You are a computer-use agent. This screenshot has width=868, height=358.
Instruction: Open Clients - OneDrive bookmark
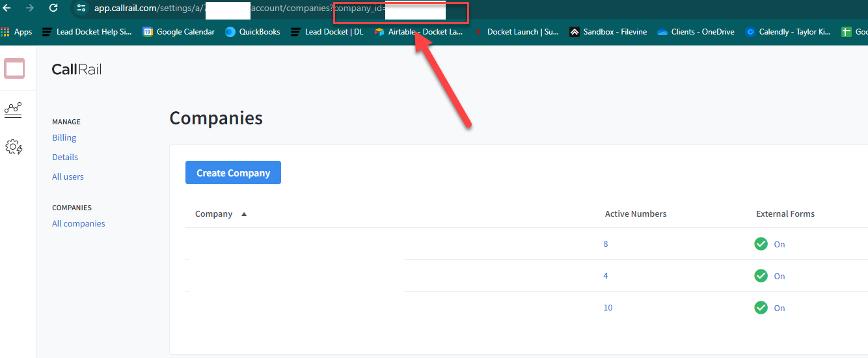click(x=696, y=32)
